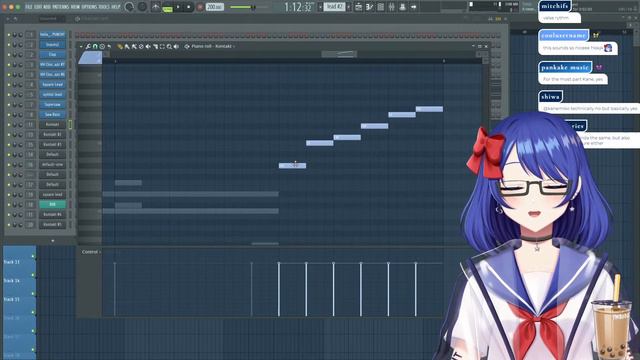Open the OPTIONS menu

[x=89, y=7]
